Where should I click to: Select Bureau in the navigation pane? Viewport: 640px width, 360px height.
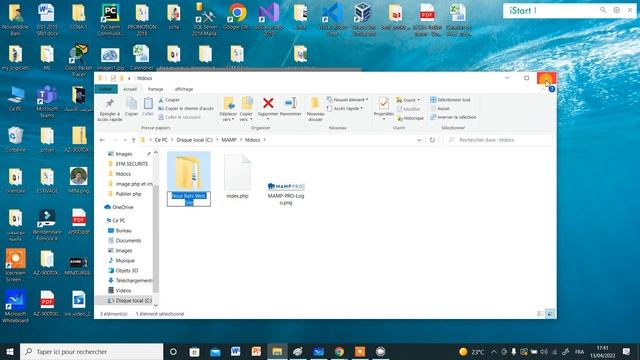pos(123,231)
